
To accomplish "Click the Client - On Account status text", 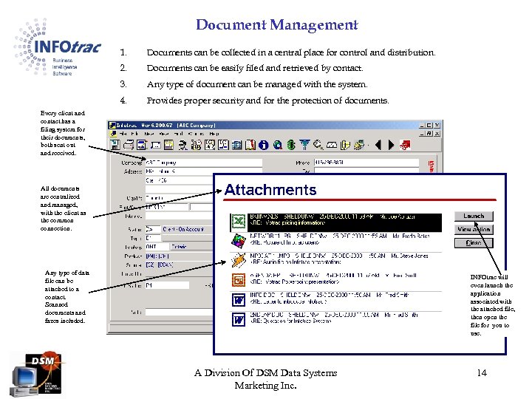I will click(183, 229).
